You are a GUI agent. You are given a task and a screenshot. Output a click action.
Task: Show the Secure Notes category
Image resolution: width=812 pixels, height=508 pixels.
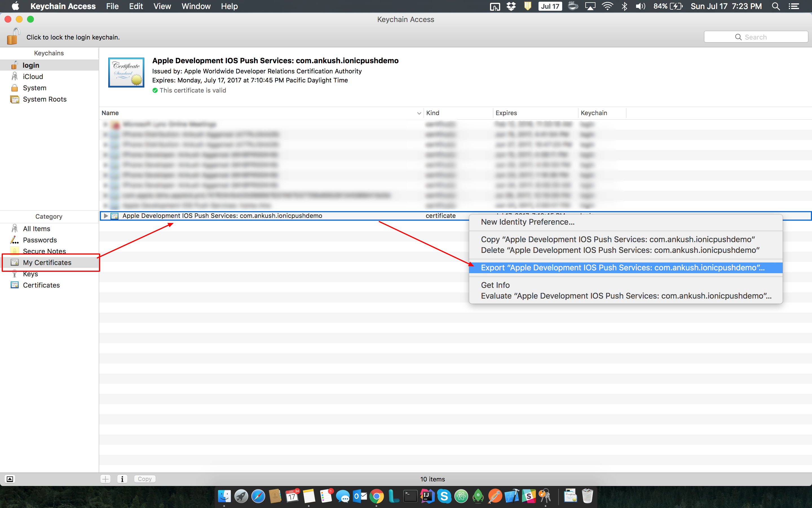(49, 251)
